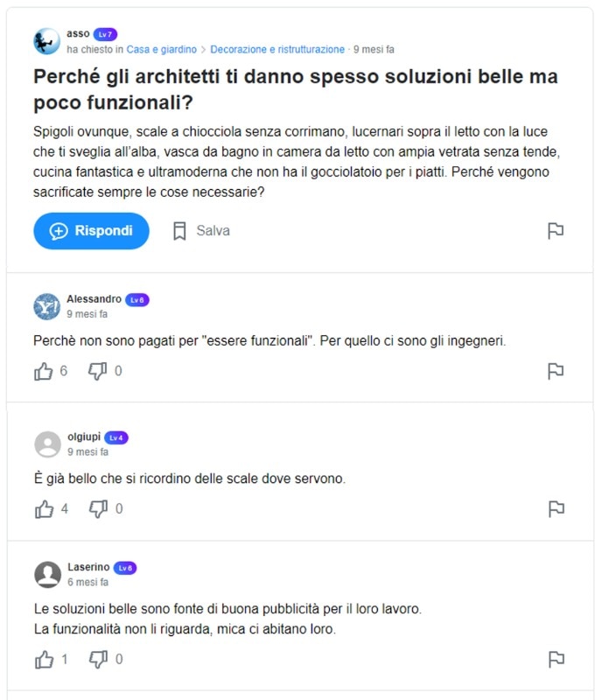Click Laserino's avatar image
This screenshot has height=700, width=602.
(x=47, y=574)
